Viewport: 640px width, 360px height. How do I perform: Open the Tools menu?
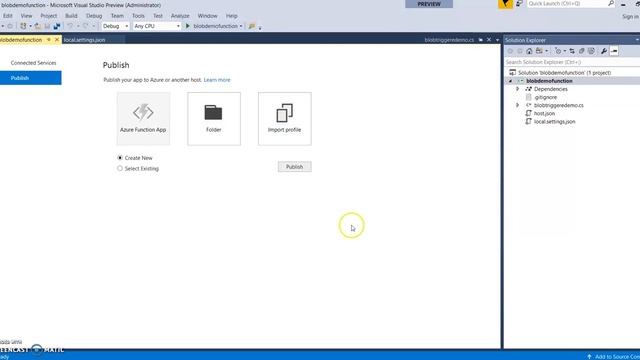(138, 16)
